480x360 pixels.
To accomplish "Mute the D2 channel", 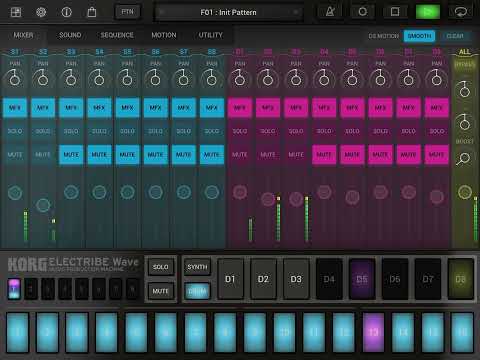I will coord(268,155).
